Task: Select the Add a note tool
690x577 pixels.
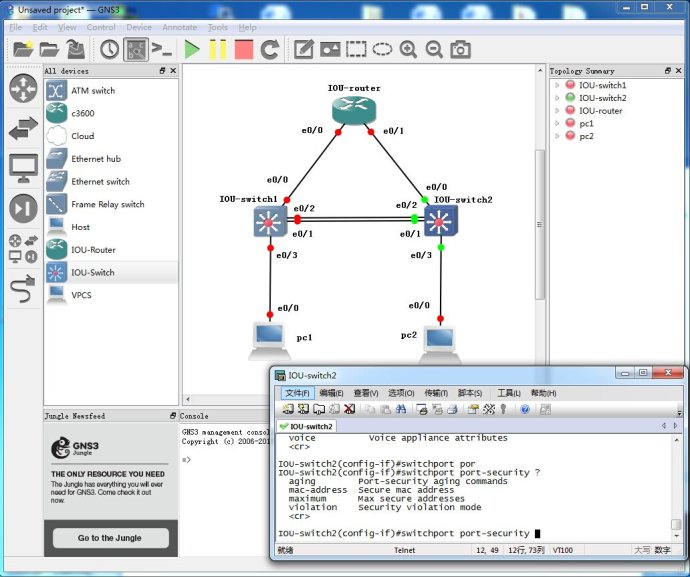Action: [304, 49]
